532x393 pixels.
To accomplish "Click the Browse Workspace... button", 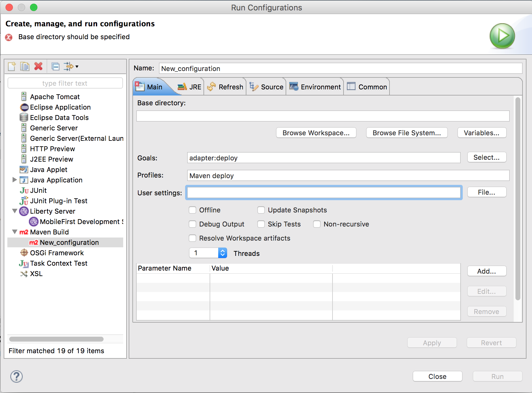I will [x=316, y=133].
